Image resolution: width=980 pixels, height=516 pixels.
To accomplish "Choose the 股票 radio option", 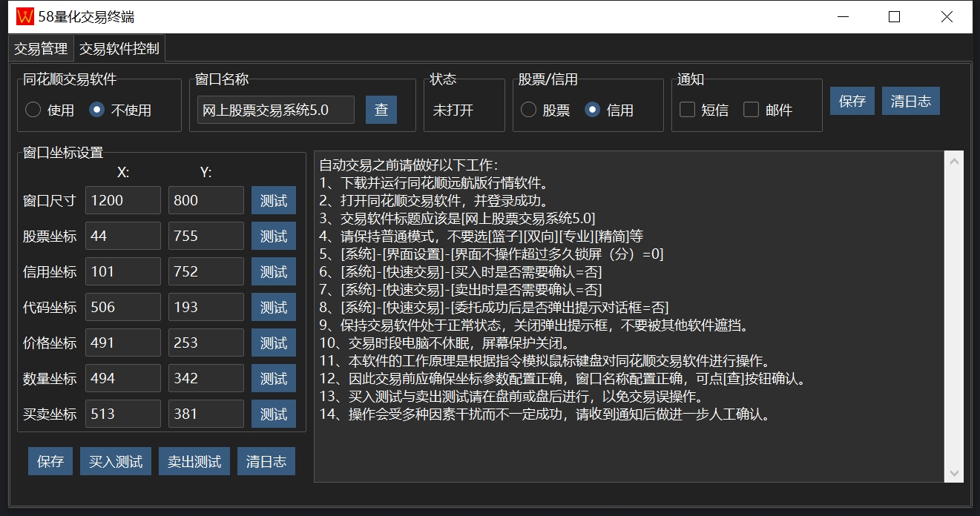I will tap(528, 110).
